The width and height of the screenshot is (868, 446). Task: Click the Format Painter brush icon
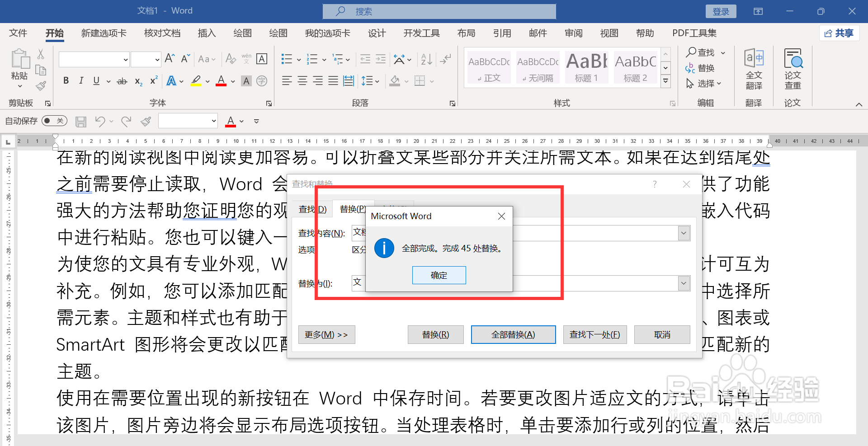point(41,86)
